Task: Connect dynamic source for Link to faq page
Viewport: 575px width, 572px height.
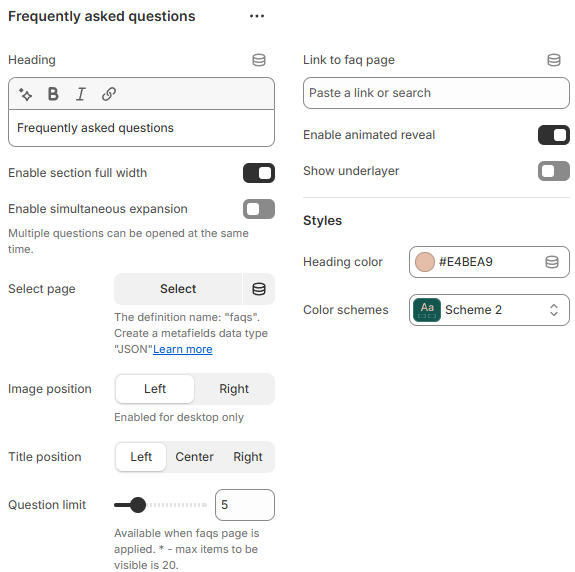Action: (554, 60)
